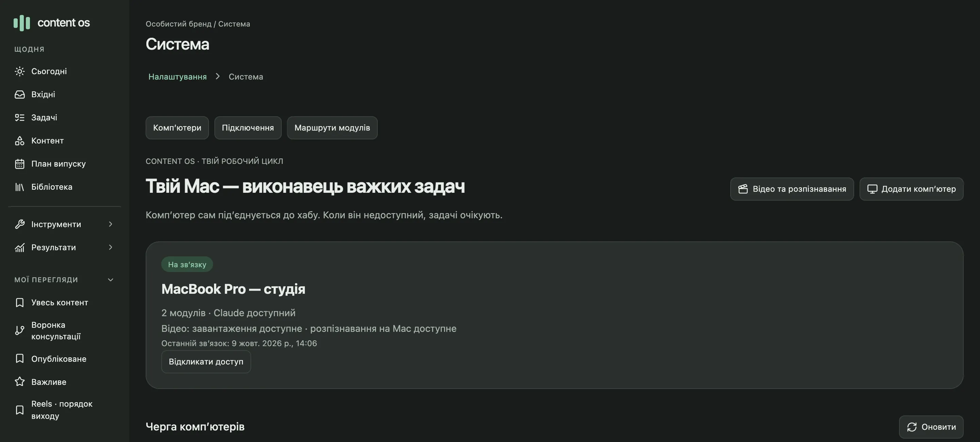980x442 pixels.
Task: Switch to the Підключення tab
Action: [248, 128]
